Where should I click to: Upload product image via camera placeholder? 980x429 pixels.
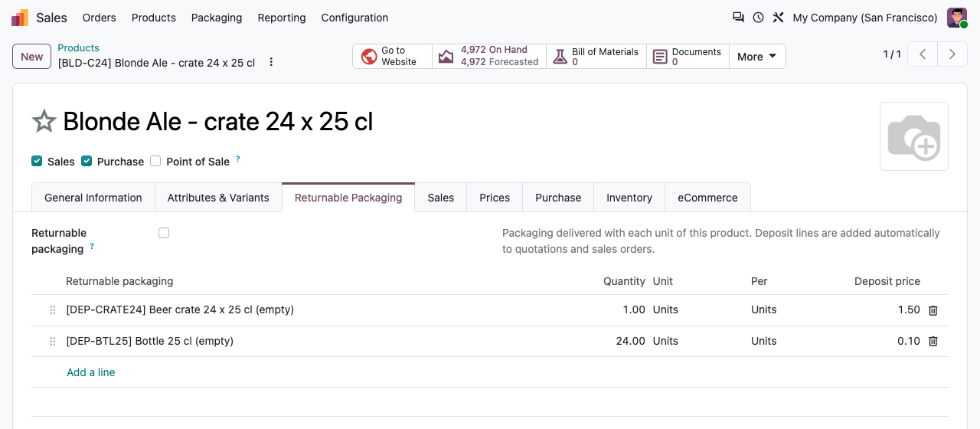tap(914, 136)
